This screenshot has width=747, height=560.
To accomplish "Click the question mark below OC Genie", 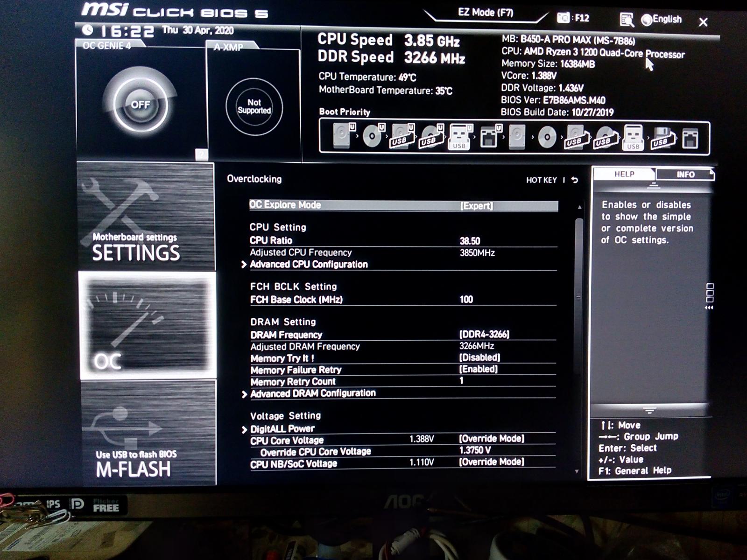I will tap(201, 154).
